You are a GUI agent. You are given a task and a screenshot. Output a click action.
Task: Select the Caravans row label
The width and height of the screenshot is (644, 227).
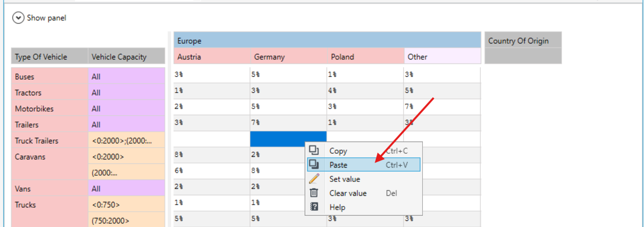[x=50, y=164]
